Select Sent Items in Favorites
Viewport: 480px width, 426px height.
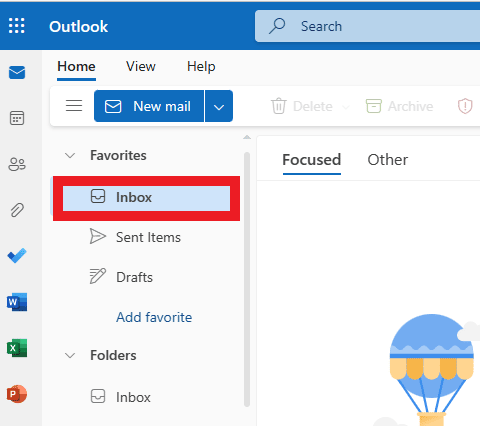click(146, 237)
